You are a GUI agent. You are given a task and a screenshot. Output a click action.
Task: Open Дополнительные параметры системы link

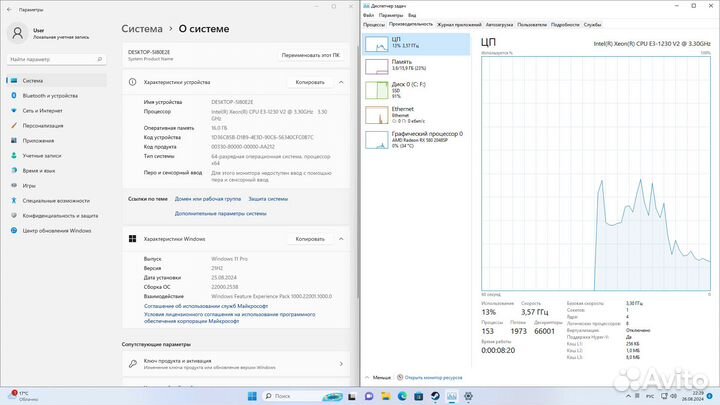click(220, 214)
